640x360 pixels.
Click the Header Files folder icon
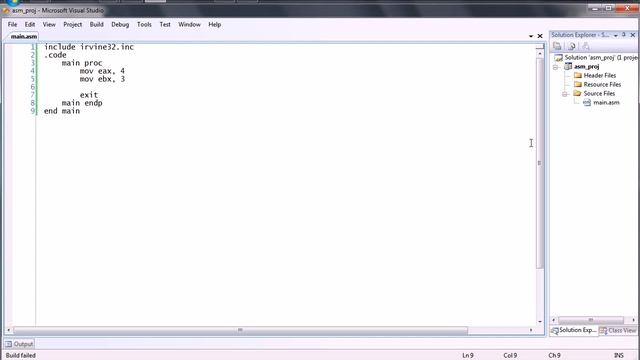tap(578, 75)
